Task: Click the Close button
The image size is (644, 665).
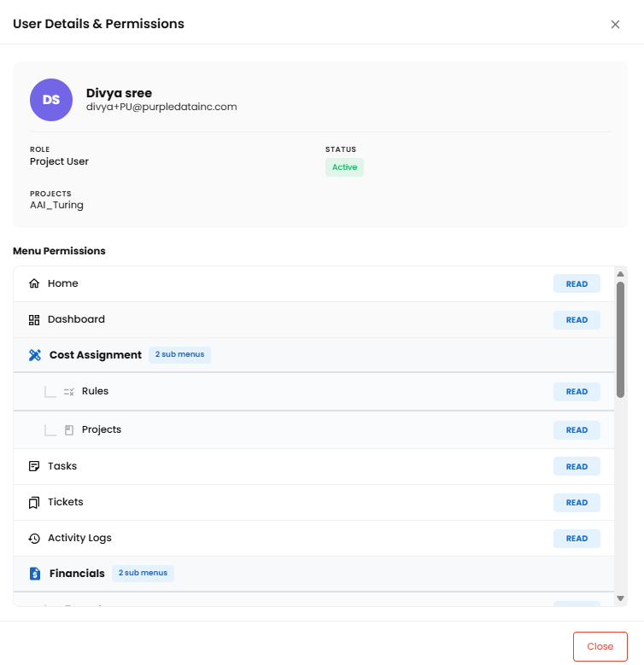Action: click(x=600, y=646)
